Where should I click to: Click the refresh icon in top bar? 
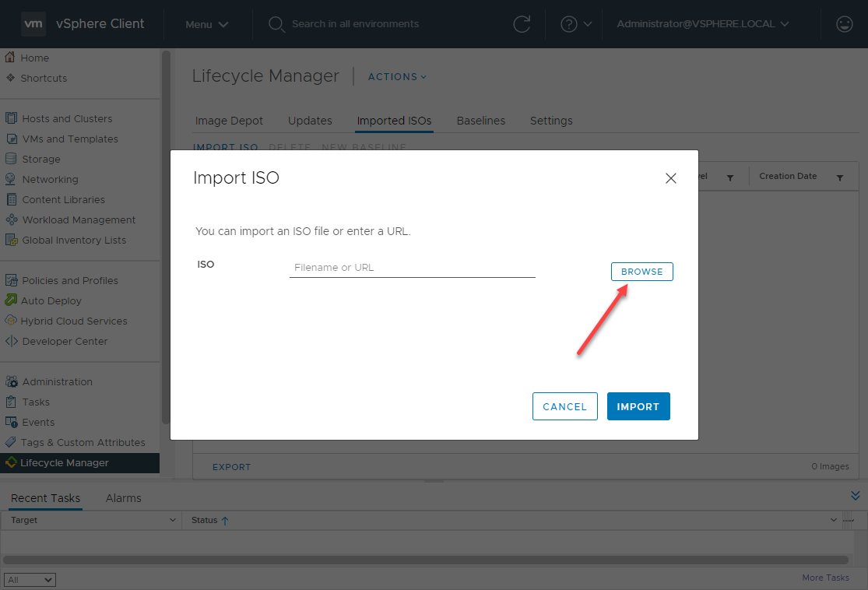(x=522, y=24)
